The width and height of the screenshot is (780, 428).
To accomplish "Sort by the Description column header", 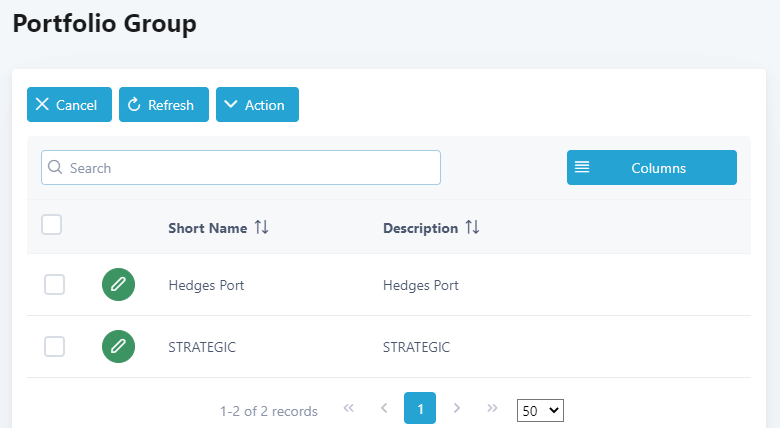I will pyautogui.click(x=420, y=228).
